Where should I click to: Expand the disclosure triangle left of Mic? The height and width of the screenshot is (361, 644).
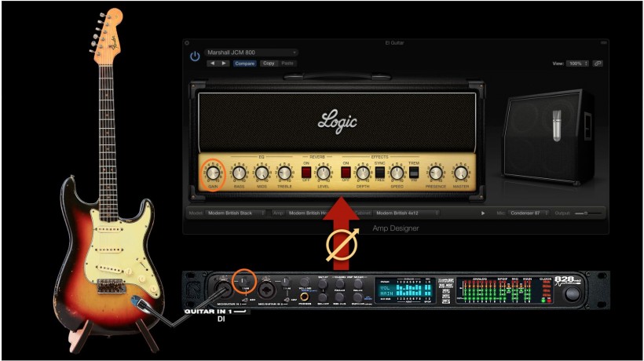pos(483,213)
